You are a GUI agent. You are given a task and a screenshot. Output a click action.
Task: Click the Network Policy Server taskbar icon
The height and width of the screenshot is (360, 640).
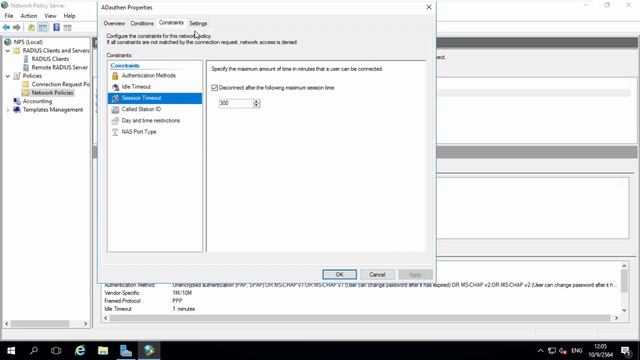click(x=149, y=351)
